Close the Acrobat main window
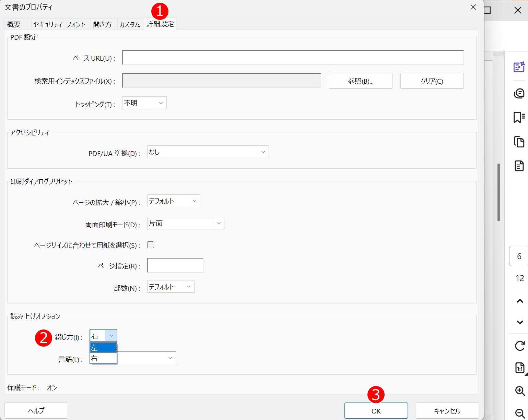This screenshot has height=420, width=528. [518, 10]
